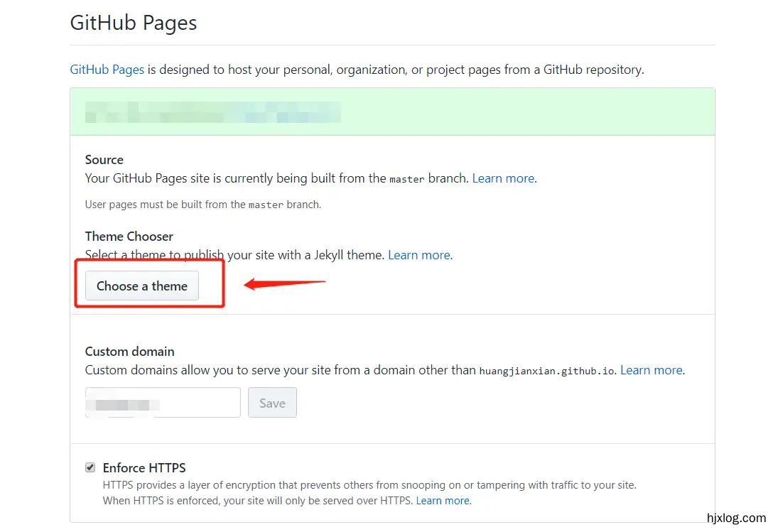Select the Enforce HTTPS label text
Screen dimensions: 773x532
click(144, 467)
